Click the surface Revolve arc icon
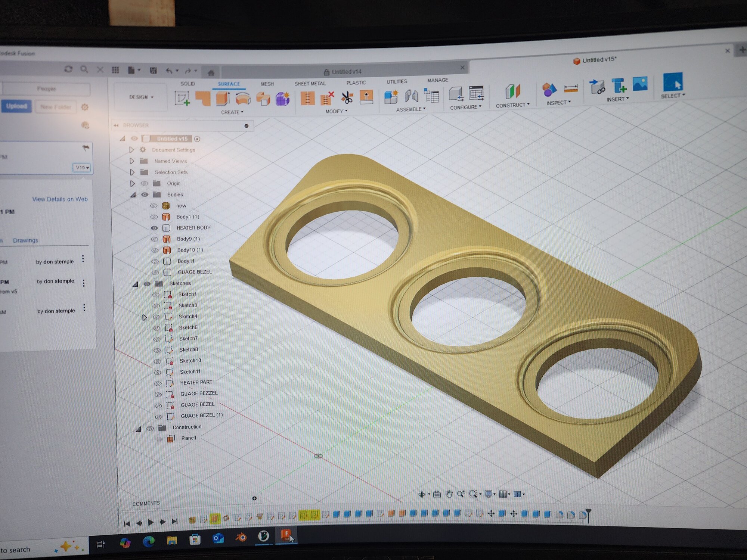The width and height of the screenshot is (747, 560). pyautogui.click(x=243, y=99)
